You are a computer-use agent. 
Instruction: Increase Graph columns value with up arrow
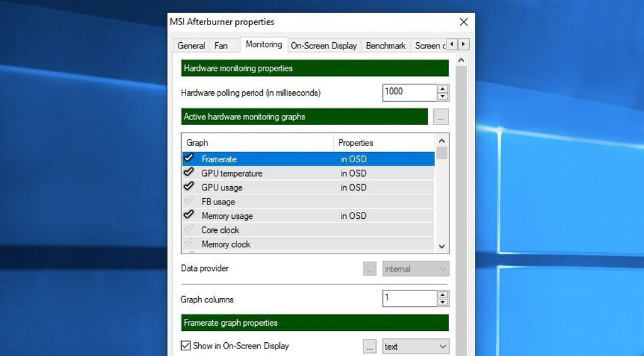[x=442, y=295]
